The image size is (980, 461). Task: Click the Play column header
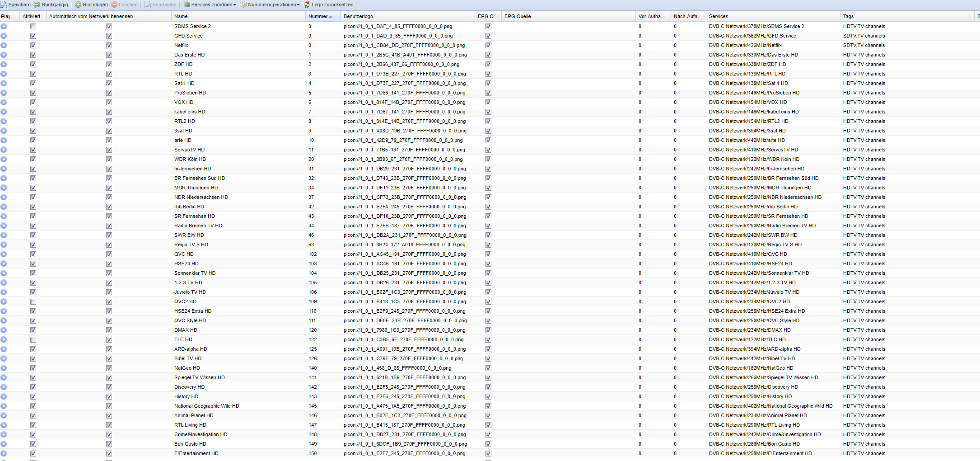pyautogui.click(x=10, y=16)
